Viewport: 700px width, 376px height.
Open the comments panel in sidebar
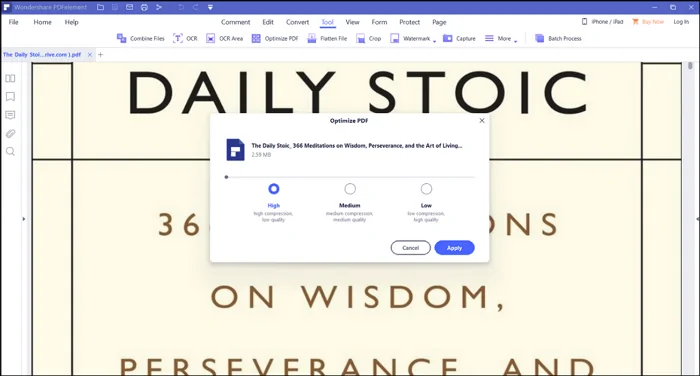coord(10,115)
